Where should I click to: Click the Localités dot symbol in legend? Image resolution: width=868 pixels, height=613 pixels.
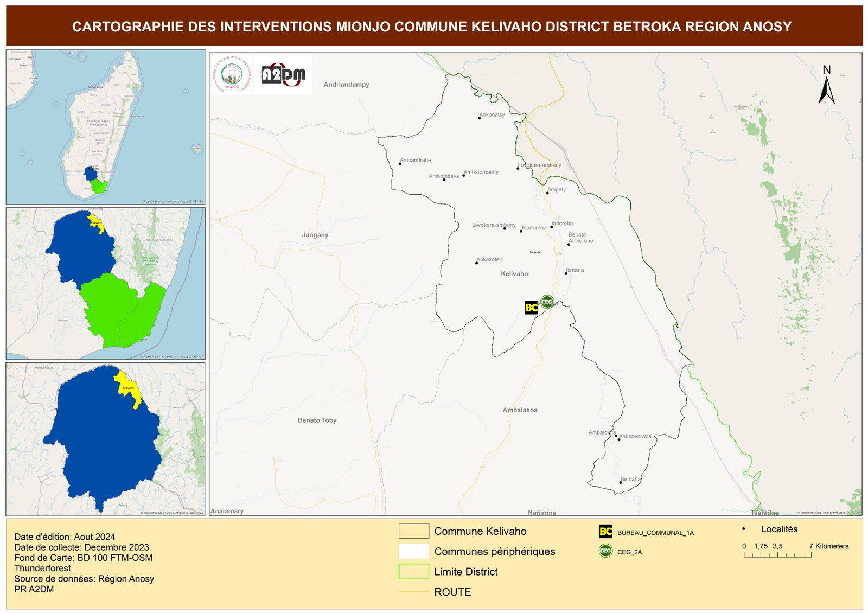744,529
